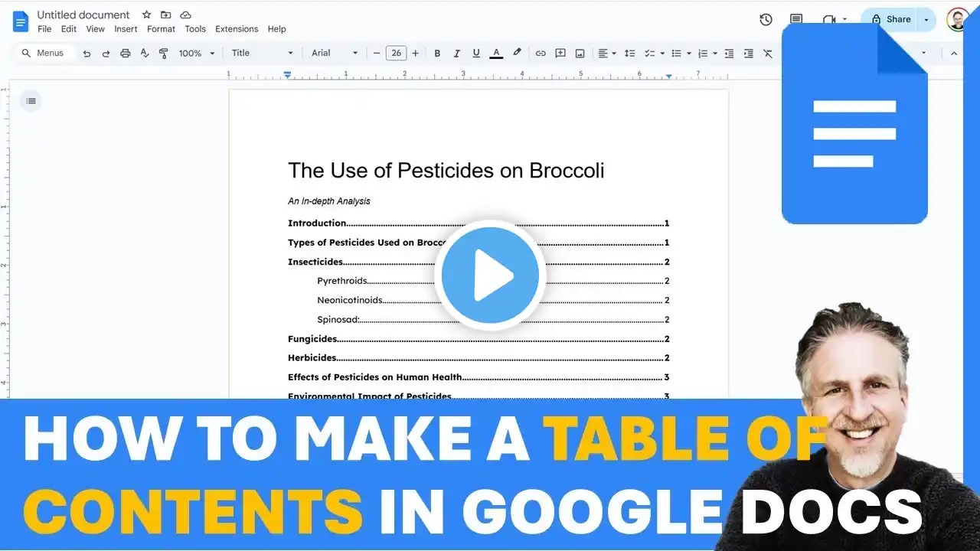Open the Title paragraph style dropdown

[263, 54]
